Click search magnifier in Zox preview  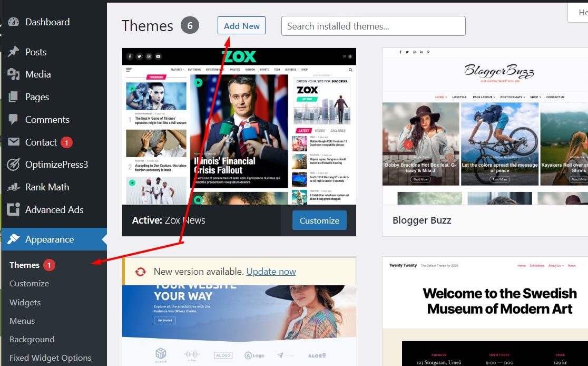point(350,70)
